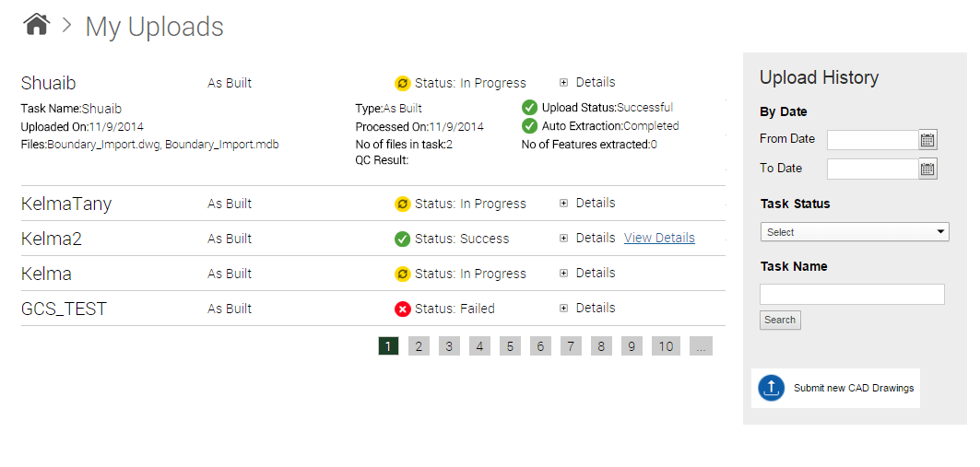Expand details for GCS_TEST task
The height and width of the screenshot is (467, 980).
point(564,309)
